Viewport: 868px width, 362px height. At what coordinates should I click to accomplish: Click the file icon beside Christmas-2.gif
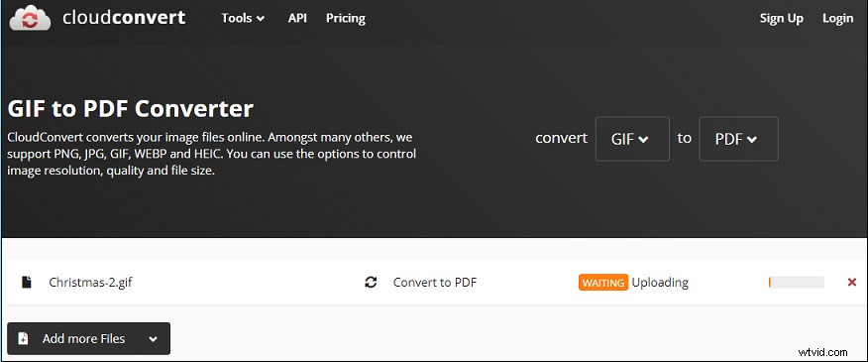pyautogui.click(x=26, y=283)
